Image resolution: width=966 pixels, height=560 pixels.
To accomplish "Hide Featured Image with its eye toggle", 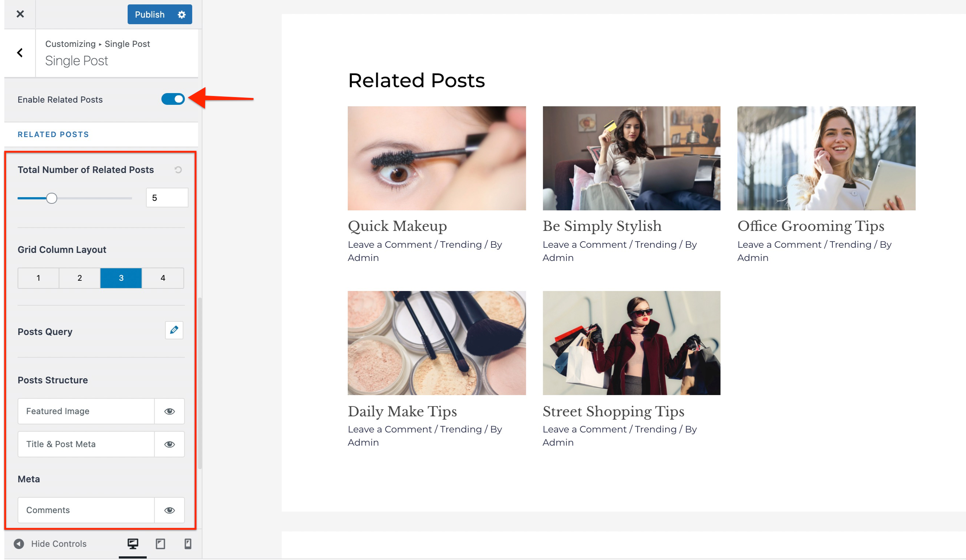I will click(169, 411).
